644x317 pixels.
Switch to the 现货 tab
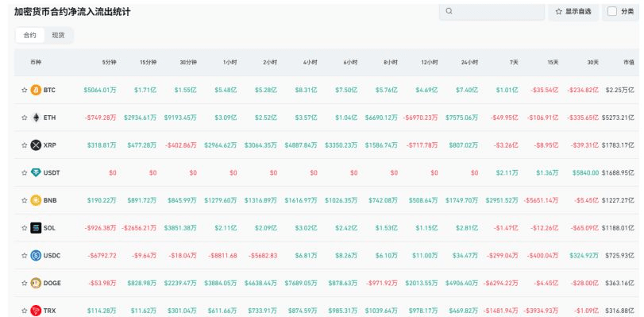click(x=58, y=36)
